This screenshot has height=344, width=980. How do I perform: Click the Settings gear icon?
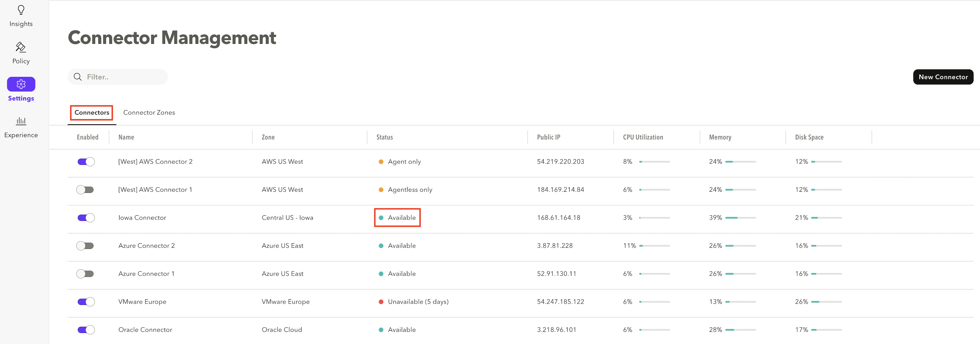(21, 84)
